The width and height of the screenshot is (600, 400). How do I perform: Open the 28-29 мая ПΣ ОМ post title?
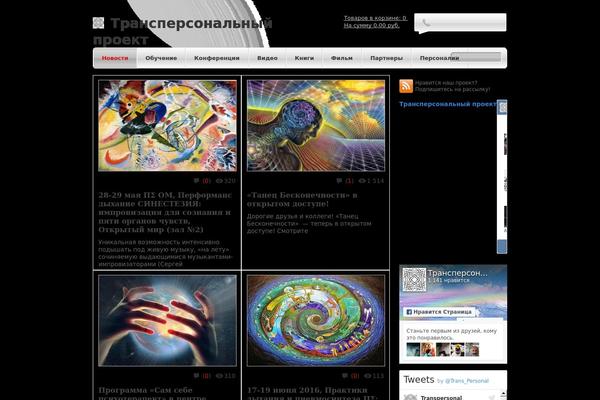(x=165, y=212)
